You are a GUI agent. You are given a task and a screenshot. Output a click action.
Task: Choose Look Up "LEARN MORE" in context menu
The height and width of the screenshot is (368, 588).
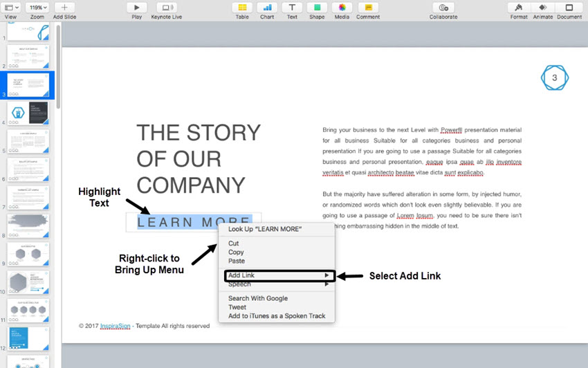277,229
